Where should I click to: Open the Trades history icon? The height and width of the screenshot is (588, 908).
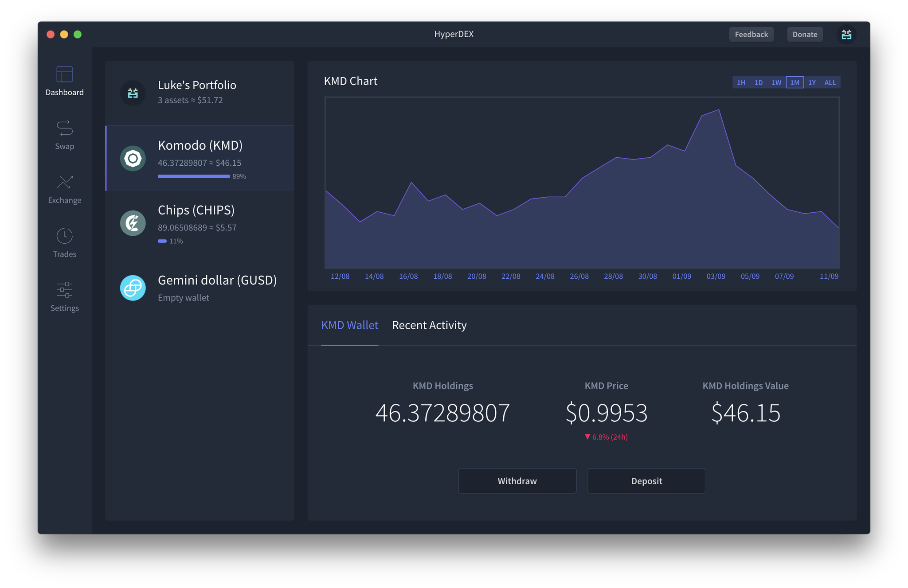tap(64, 236)
